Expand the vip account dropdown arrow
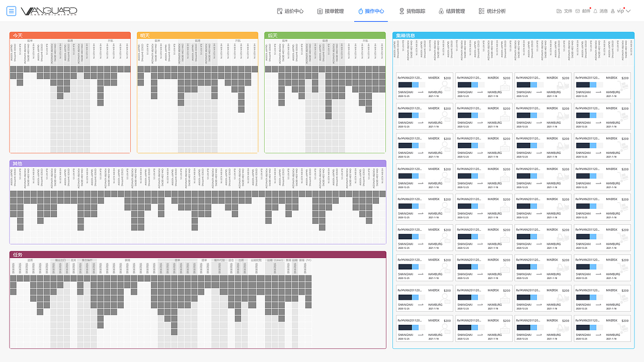This screenshot has width=644, height=362. coord(628,11)
